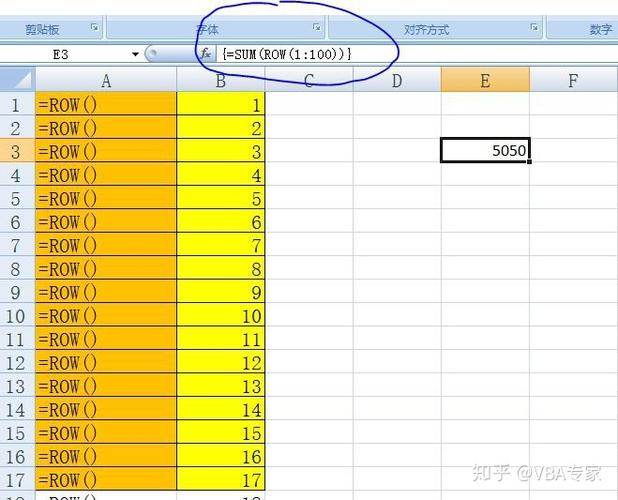This screenshot has height=500, width=618.
Task: Select row 14 header
Action: pos(17,409)
